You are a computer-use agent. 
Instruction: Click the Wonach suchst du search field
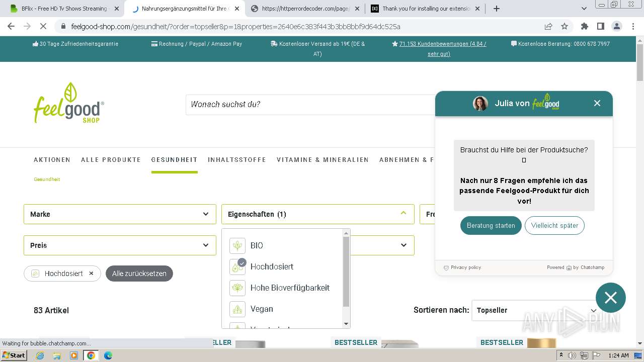tap(309, 105)
